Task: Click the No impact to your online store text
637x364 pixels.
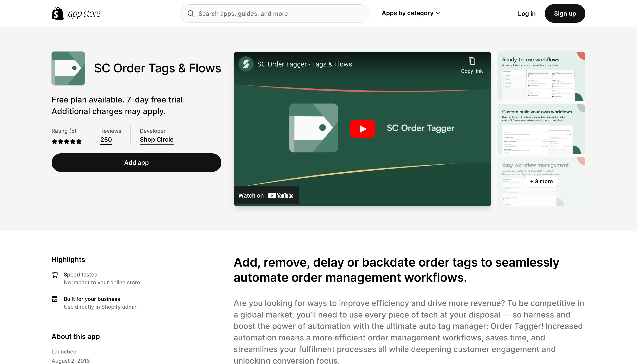Action: [102, 282]
